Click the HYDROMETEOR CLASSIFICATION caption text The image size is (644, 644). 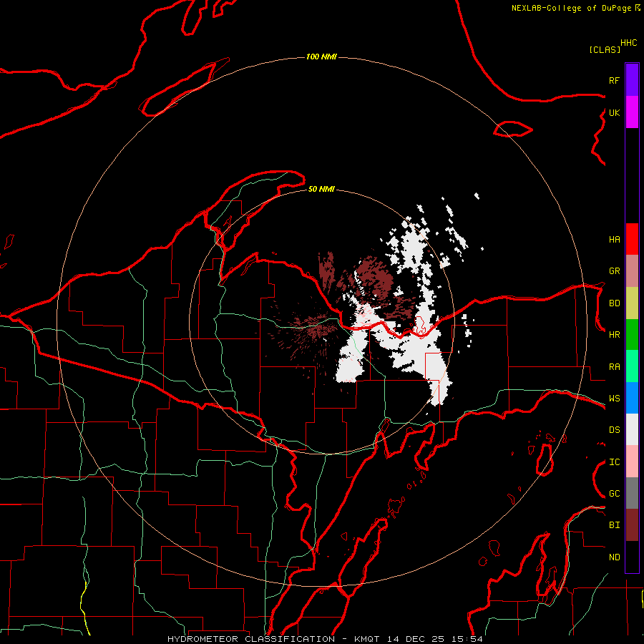[x=251, y=639]
